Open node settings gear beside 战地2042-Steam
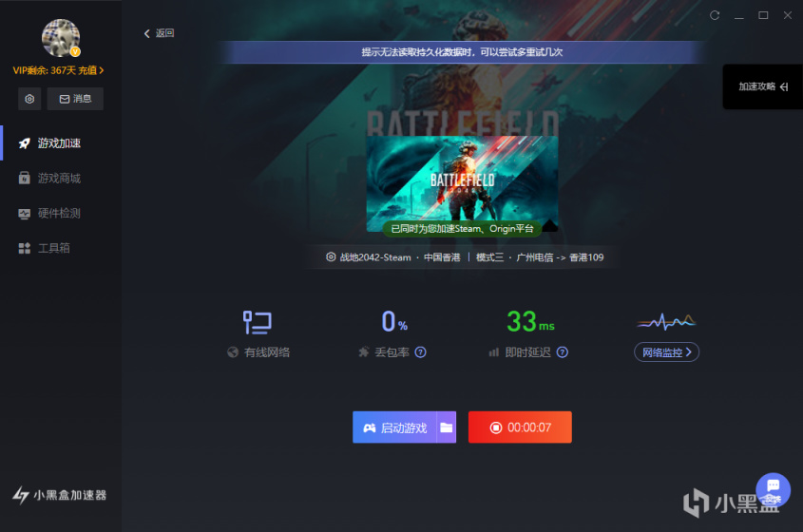This screenshot has height=532, width=803. point(331,257)
